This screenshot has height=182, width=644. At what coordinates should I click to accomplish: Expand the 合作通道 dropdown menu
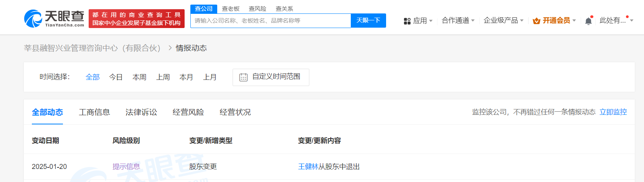pyautogui.click(x=458, y=20)
